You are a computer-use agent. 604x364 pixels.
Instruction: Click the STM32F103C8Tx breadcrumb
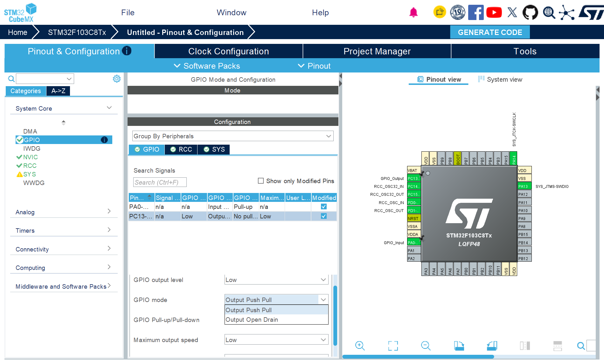tap(77, 32)
